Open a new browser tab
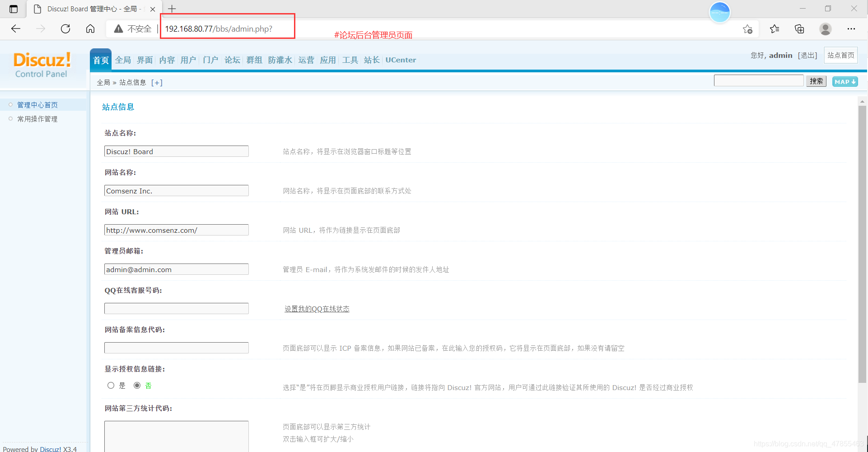The width and height of the screenshot is (868, 452). tap(172, 9)
